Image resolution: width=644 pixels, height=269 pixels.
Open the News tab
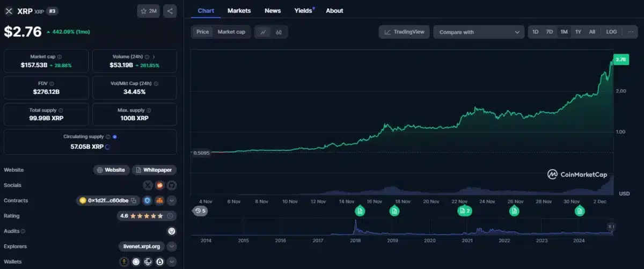coord(273,11)
